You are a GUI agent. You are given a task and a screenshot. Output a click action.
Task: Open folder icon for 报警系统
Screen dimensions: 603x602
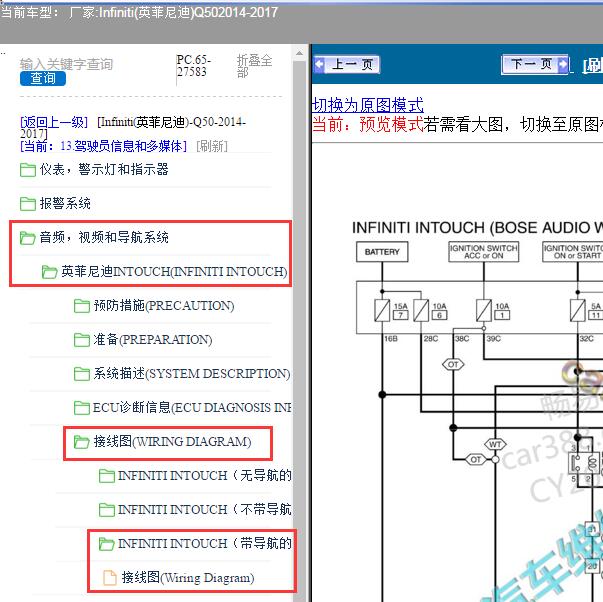pos(28,203)
